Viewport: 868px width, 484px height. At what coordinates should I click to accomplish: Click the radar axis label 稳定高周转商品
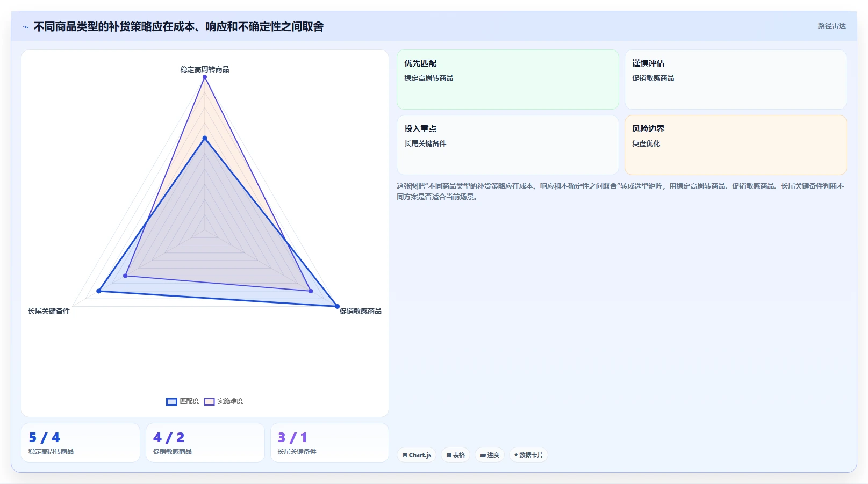(205, 69)
